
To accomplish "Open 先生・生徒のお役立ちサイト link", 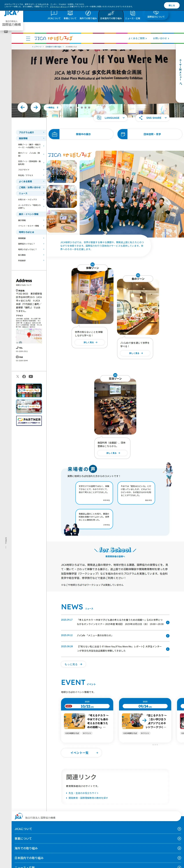I will point(83,793).
